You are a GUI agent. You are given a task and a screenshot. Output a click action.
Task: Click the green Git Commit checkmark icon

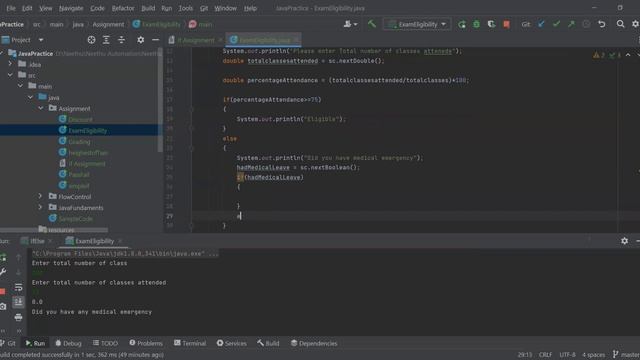pyautogui.click(x=556, y=24)
